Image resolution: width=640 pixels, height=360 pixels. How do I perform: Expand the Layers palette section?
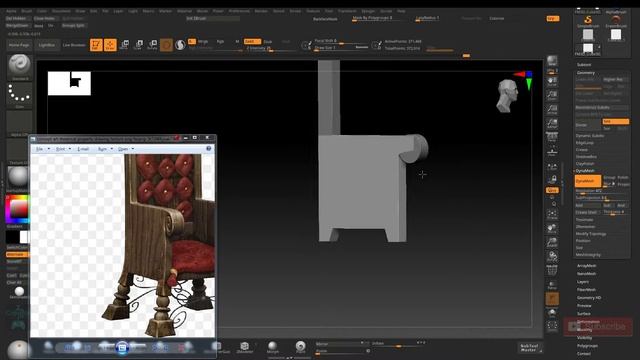tap(583, 282)
